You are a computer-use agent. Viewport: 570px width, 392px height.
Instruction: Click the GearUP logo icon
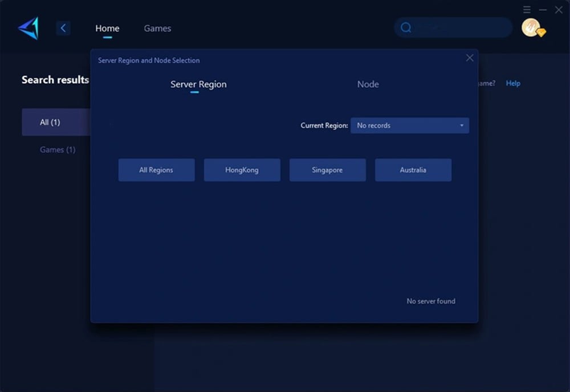(28, 28)
